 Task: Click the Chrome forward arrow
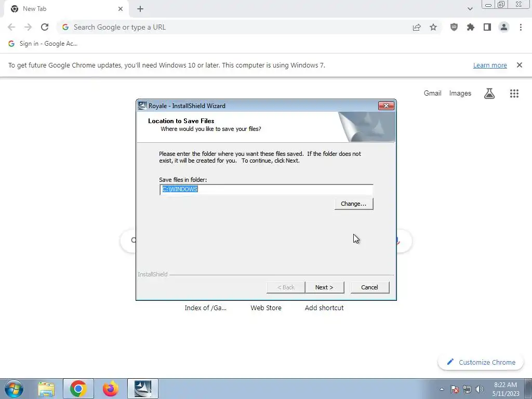(x=28, y=27)
